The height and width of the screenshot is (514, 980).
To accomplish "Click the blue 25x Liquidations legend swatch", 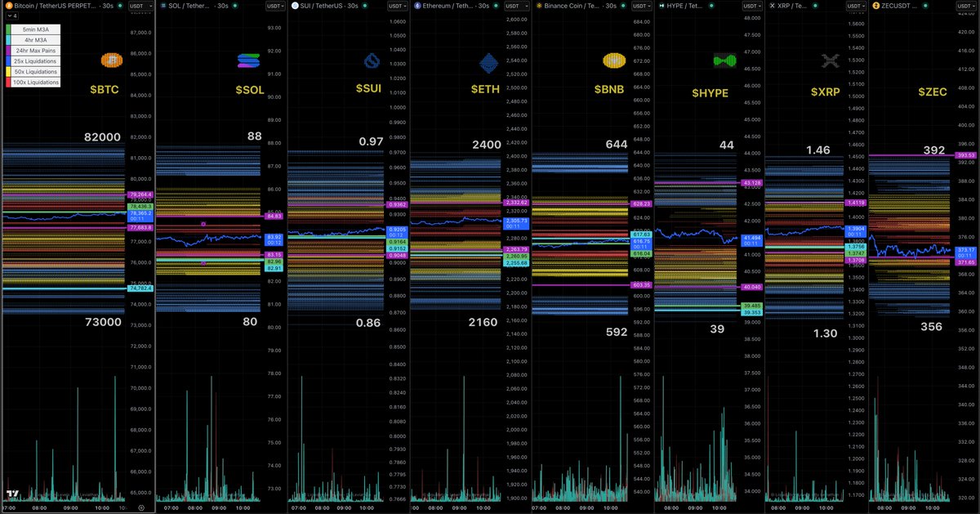I will pyautogui.click(x=9, y=61).
